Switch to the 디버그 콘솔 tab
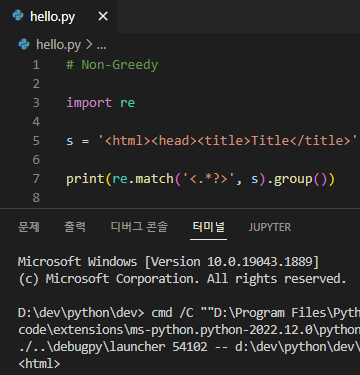Viewport: 360px width, 375px height. click(139, 227)
